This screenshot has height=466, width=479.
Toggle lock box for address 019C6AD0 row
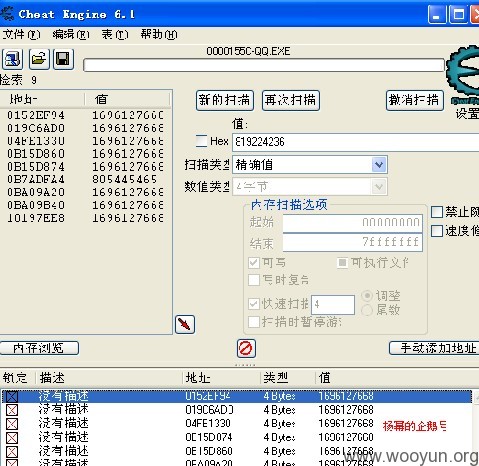click(12, 410)
